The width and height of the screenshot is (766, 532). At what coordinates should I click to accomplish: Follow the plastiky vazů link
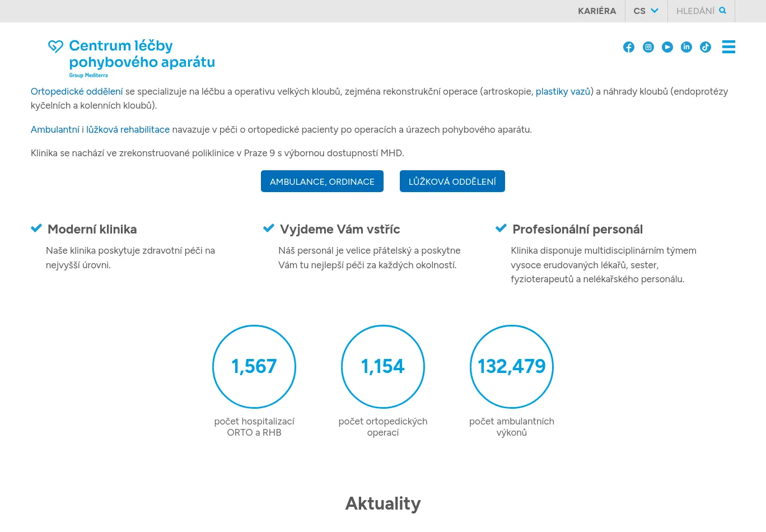tap(563, 91)
